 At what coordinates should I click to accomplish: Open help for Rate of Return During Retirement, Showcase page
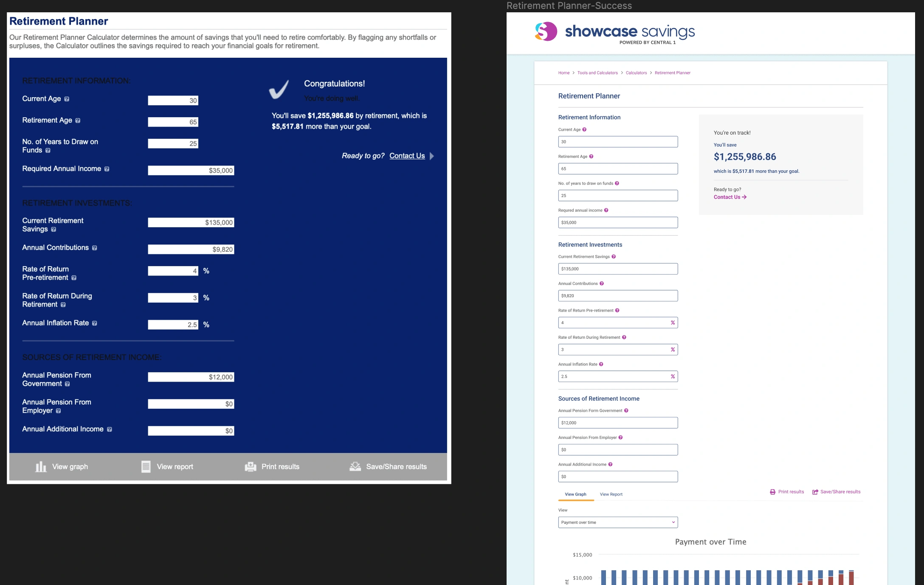point(624,337)
